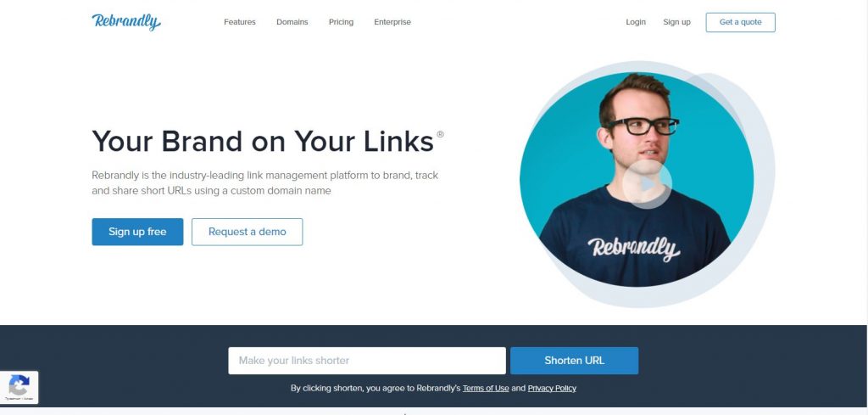Click the Sign up link in the header

pos(676,22)
